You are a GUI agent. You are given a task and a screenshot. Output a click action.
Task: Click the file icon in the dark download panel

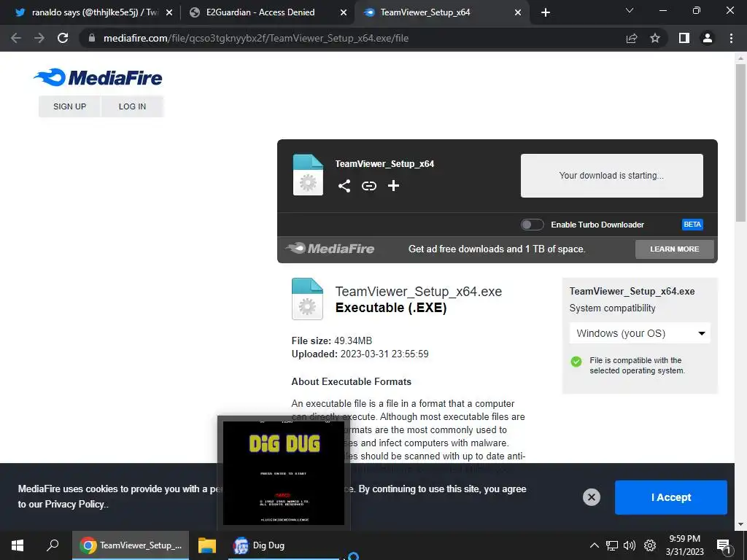click(x=308, y=175)
